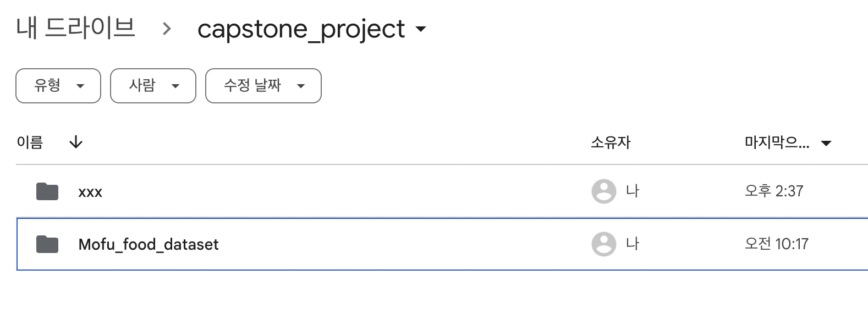The image size is (868, 319).
Task: Open the capstone_project folder dropdown arrow
Action: pos(421,29)
